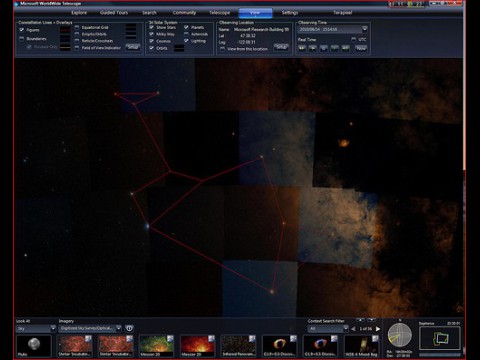The width and height of the screenshot is (480, 360).
Task: Toggle the Milky Way checkbox
Action: tap(152, 34)
